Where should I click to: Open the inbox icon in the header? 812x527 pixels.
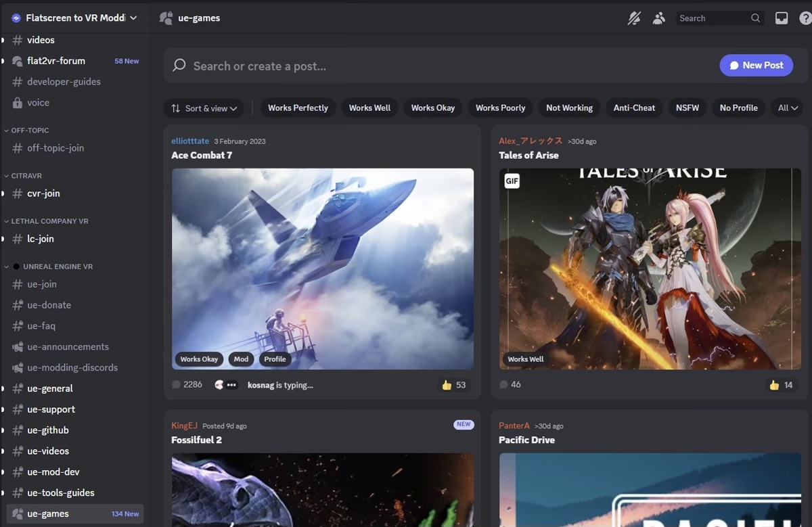click(782, 18)
